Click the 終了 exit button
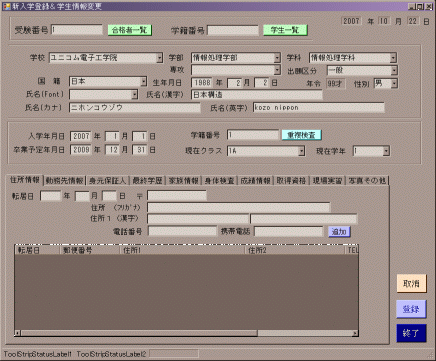436x361 pixels. 411,333
